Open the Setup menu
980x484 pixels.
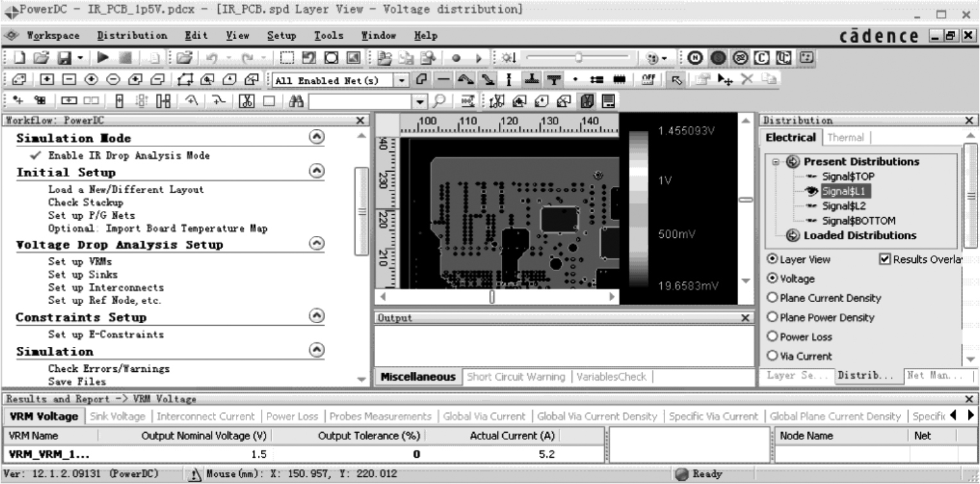click(x=282, y=36)
